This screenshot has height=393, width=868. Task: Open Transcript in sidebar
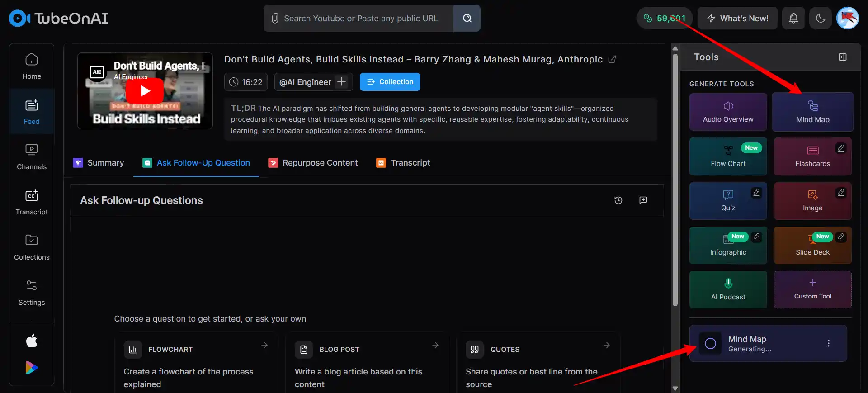tap(32, 202)
